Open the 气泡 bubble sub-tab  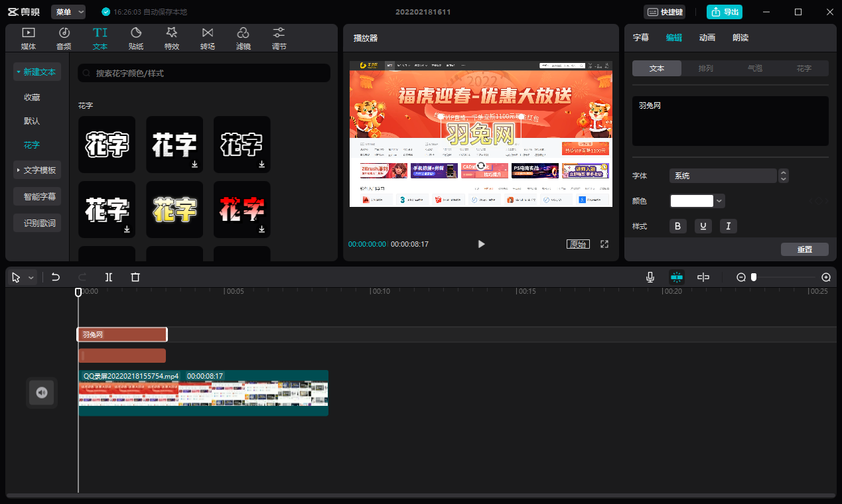(x=755, y=68)
